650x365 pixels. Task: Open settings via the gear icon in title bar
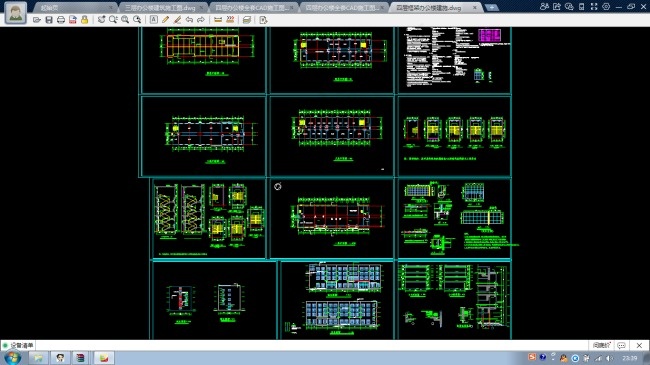[x=606, y=7]
